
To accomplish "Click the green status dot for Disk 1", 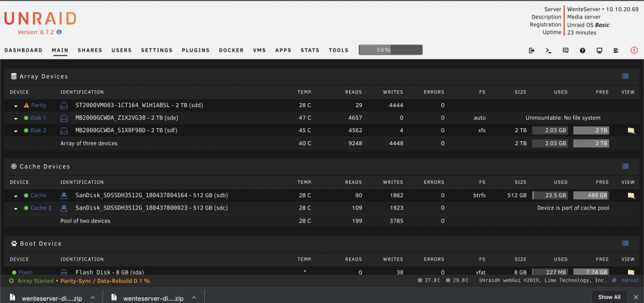I will coord(26,118).
